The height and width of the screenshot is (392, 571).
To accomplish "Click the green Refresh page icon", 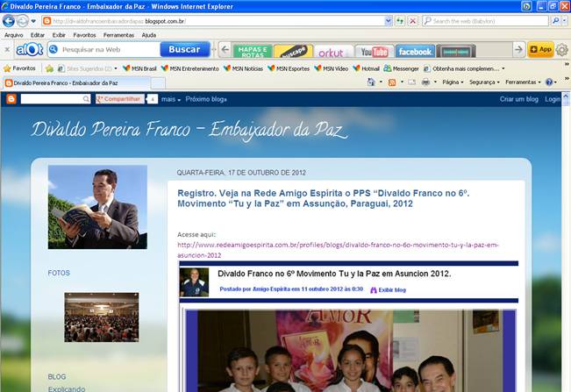I will pyautogui.click(x=400, y=21).
